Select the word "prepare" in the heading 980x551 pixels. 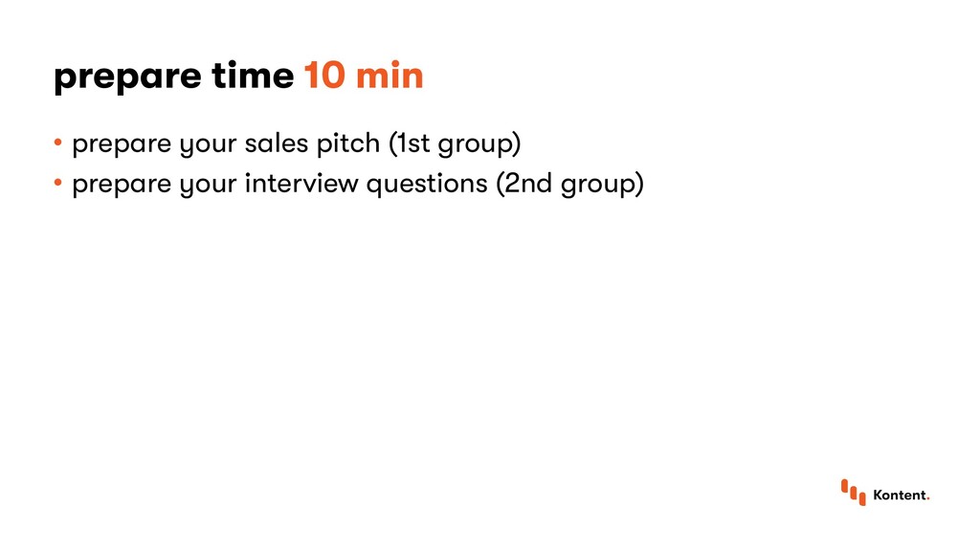click(x=127, y=77)
